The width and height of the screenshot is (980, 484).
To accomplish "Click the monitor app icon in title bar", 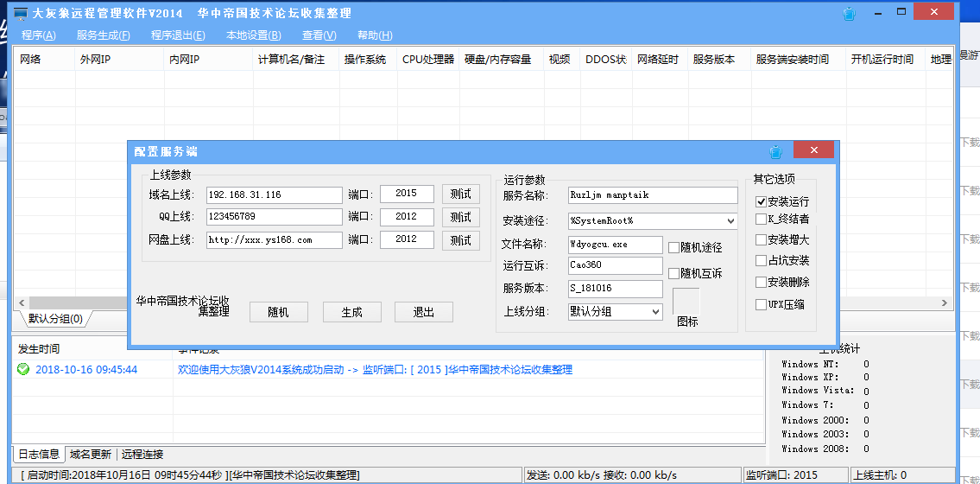I will (20, 13).
